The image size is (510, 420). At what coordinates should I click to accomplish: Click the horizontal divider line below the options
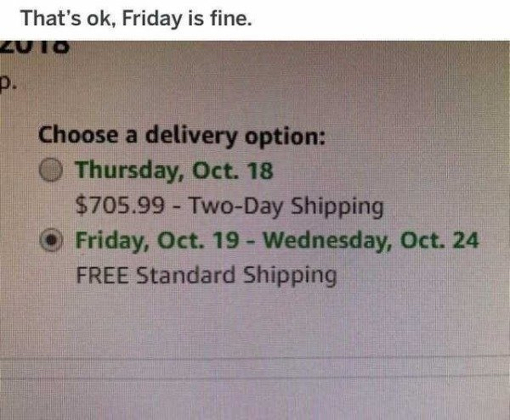(x=255, y=357)
